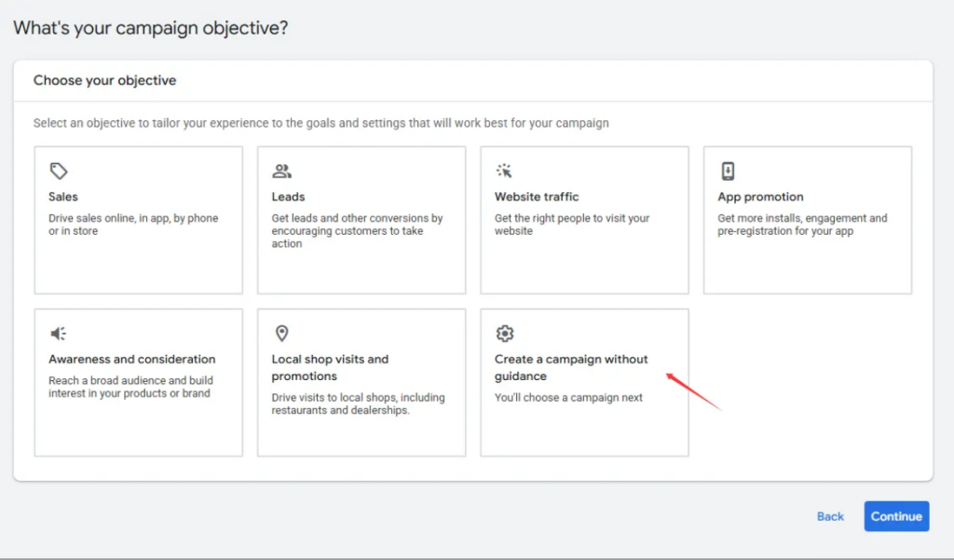
Task: Click "Get the right people to visit" description
Action: pos(571,225)
